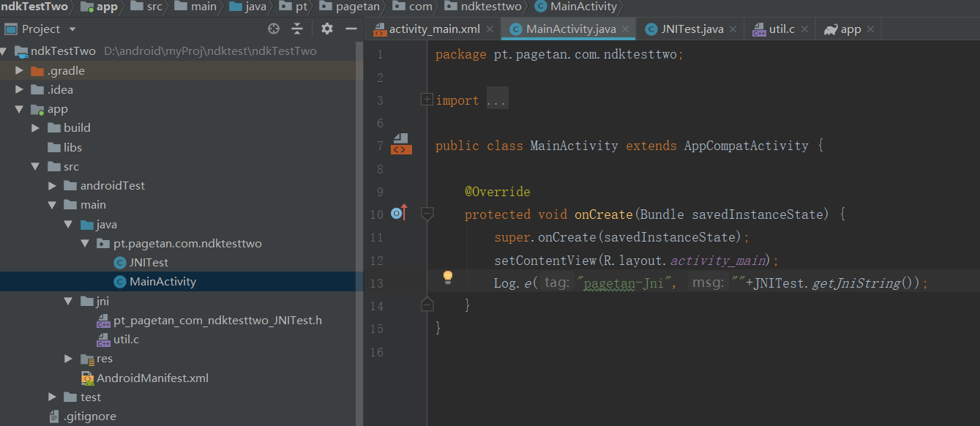The height and width of the screenshot is (426, 980).
Task: Collapse the java source folder
Action: [68, 225]
